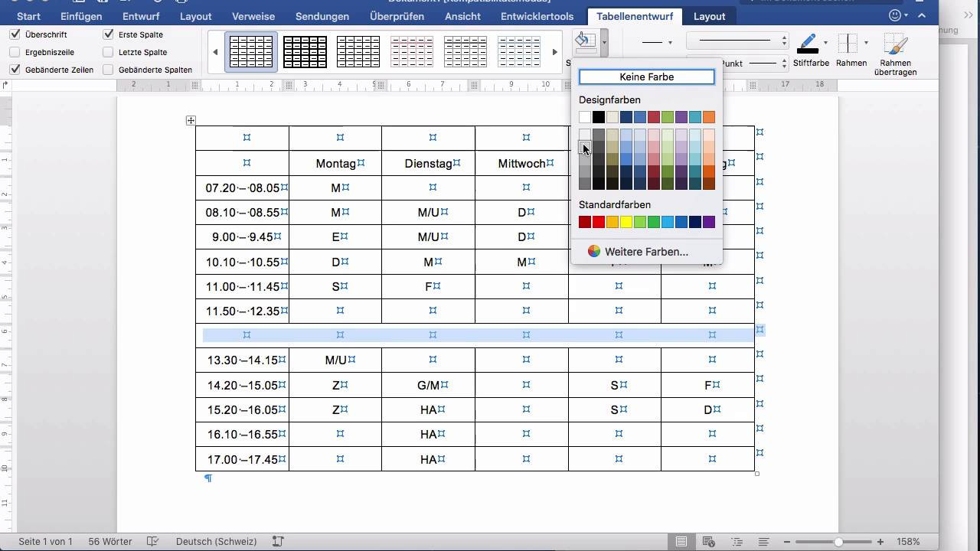Click the spelling check icon in status bar

152,541
